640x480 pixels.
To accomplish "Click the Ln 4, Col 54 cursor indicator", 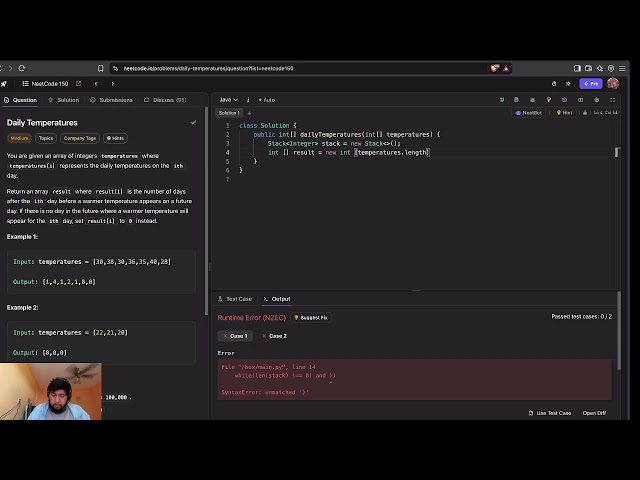I will (605, 113).
